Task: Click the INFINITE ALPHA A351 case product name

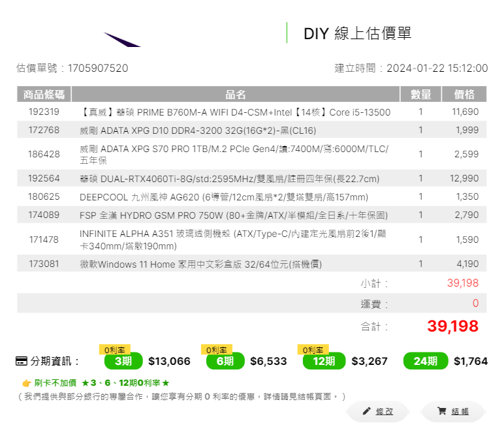Action: (x=233, y=240)
